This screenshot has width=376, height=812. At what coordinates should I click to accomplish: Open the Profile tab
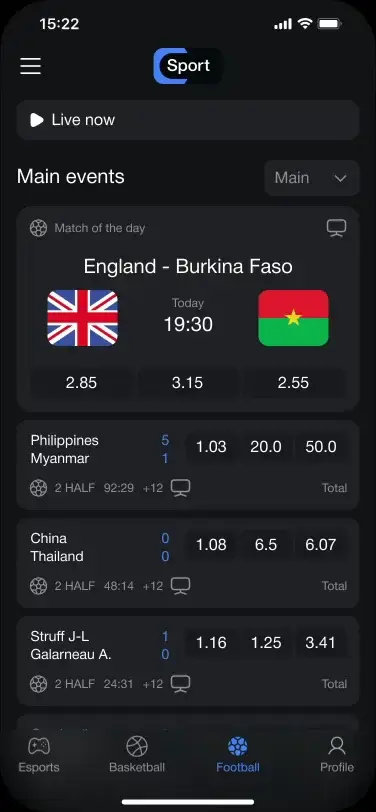point(337,755)
